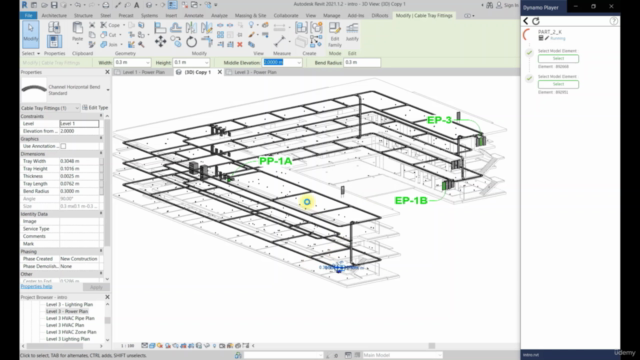The height and width of the screenshot is (360, 640).
Task: Open the Paste tool in Clipboard panel
Action: coord(77,32)
